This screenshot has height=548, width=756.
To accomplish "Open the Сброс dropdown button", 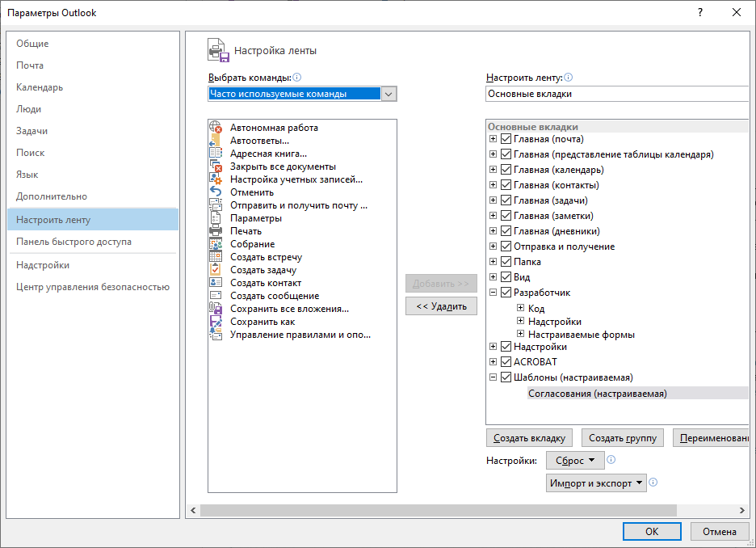I will (575, 460).
